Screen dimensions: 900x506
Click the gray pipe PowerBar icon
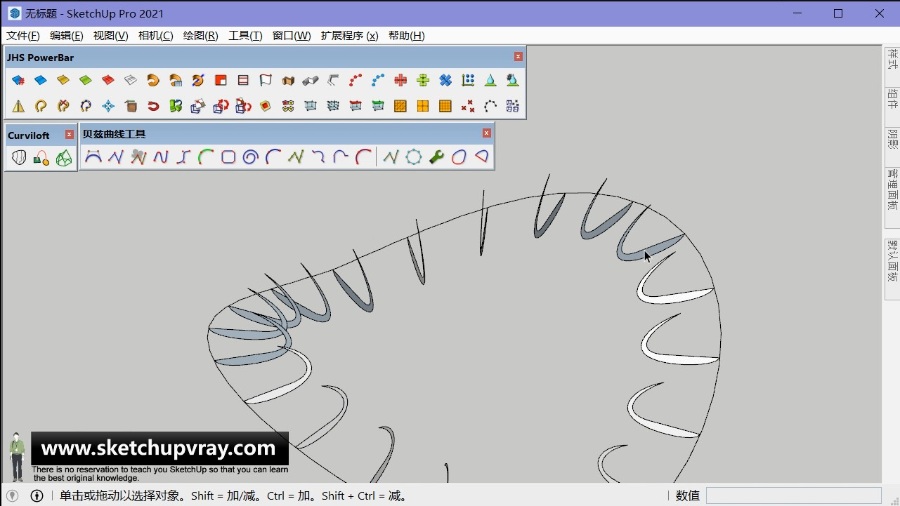pyautogui.click(x=311, y=80)
